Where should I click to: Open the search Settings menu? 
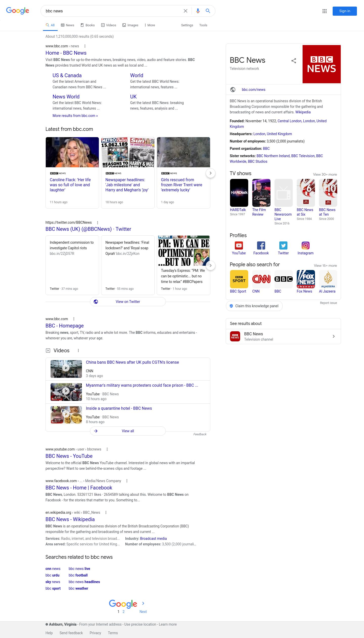tap(187, 25)
